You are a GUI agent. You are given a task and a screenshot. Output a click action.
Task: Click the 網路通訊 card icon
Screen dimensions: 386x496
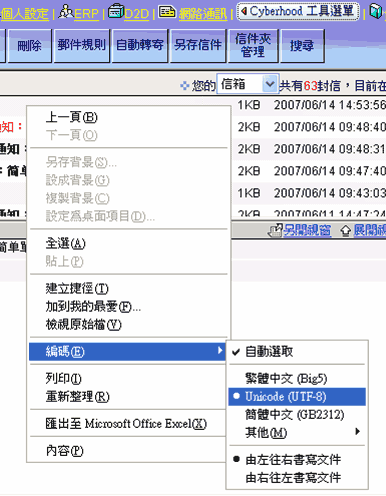167,12
